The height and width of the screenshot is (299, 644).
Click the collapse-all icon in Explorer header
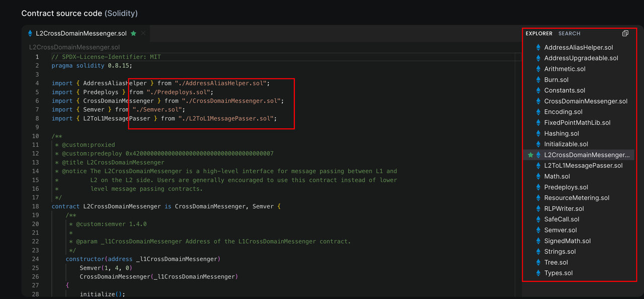625,34
